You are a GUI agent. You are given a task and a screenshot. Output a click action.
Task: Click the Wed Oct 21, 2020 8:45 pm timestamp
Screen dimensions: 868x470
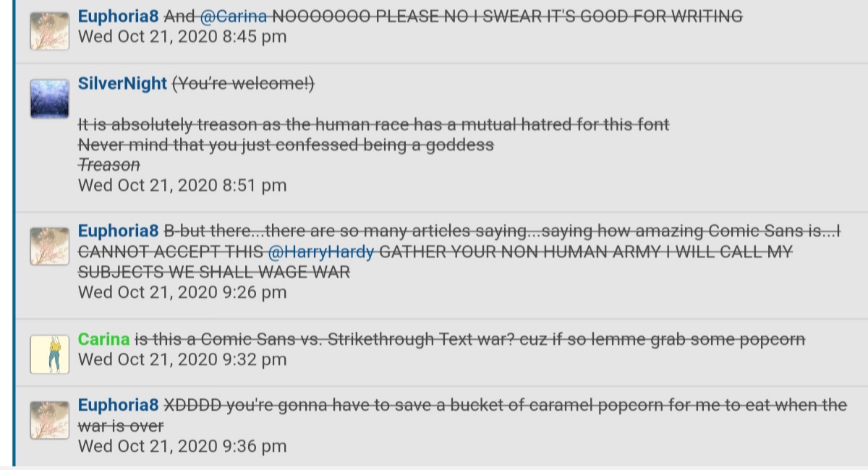coord(182,36)
